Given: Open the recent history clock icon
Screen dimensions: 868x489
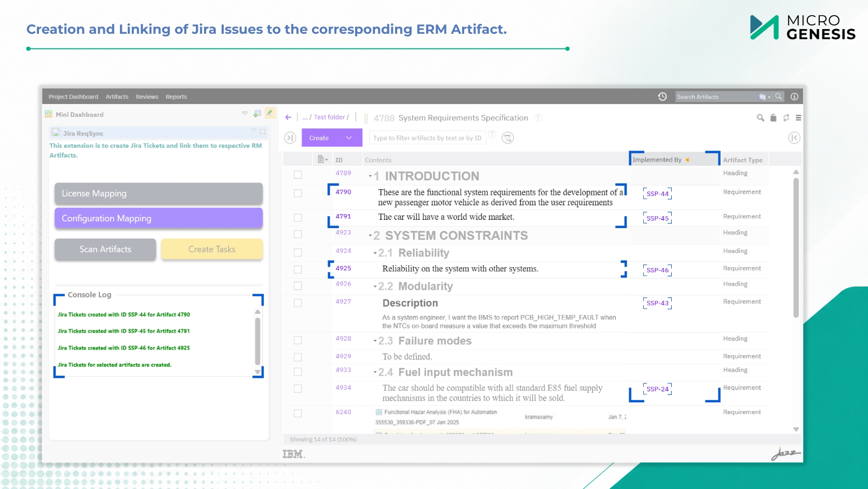Looking at the screenshot, I should coord(662,97).
